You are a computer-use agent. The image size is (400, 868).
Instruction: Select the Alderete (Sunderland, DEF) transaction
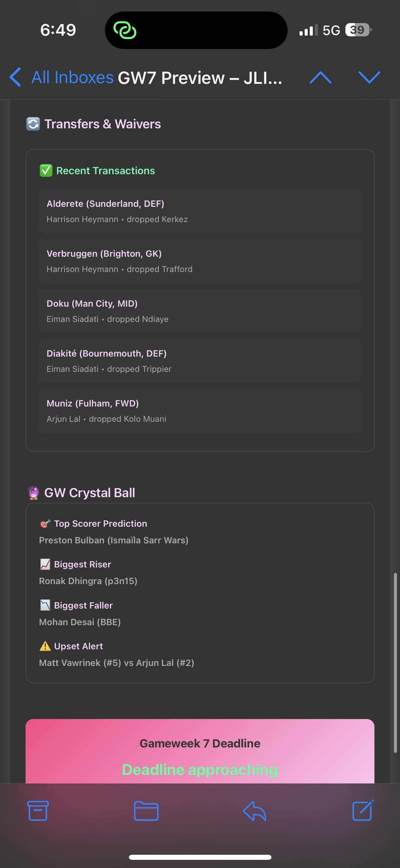[199, 211]
